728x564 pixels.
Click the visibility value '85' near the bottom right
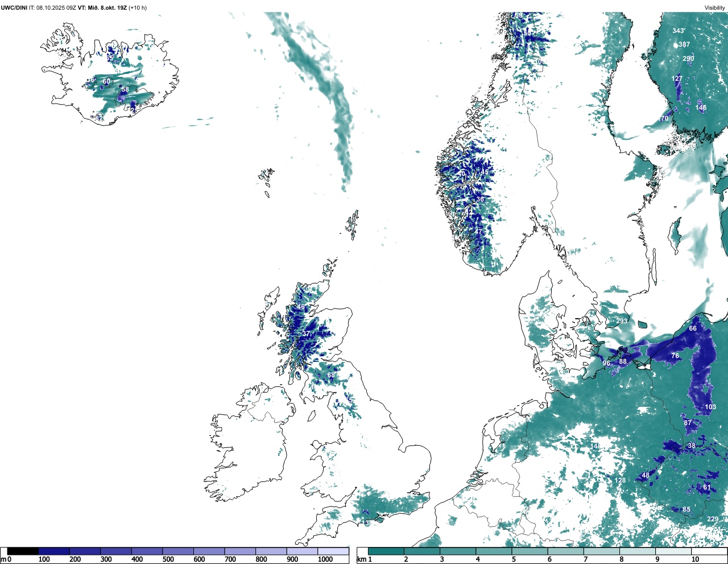coord(686,509)
